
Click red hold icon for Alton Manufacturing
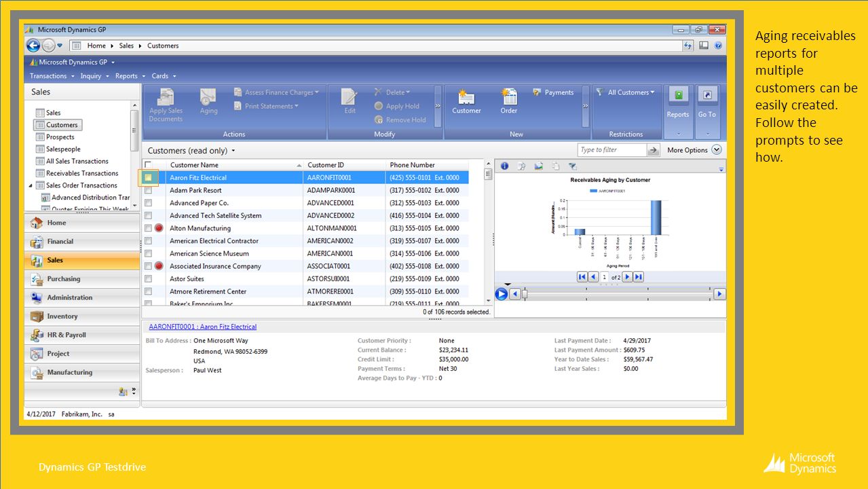coord(159,228)
